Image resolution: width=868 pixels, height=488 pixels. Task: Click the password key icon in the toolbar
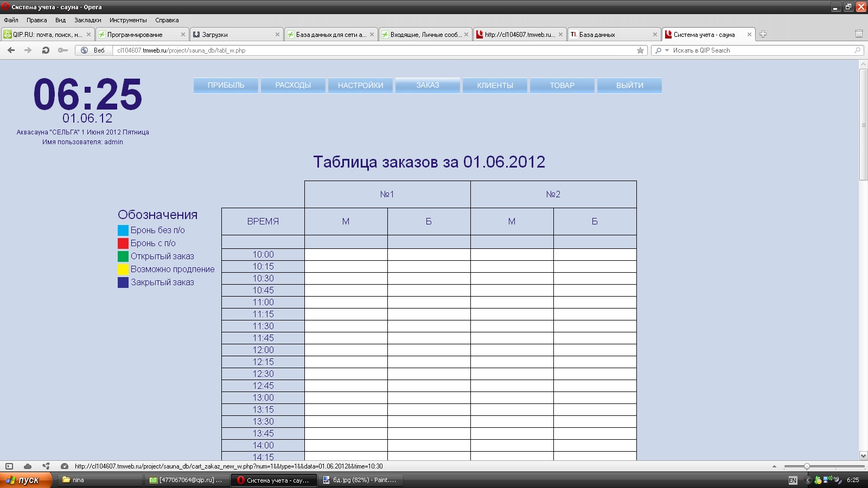pos(63,50)
